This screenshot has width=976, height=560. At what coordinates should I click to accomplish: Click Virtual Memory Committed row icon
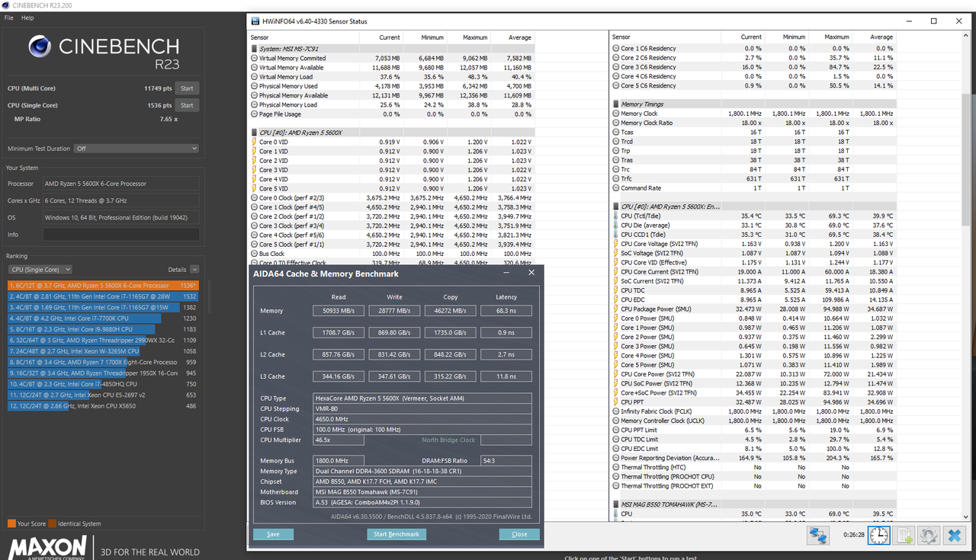tap(254, 58)
